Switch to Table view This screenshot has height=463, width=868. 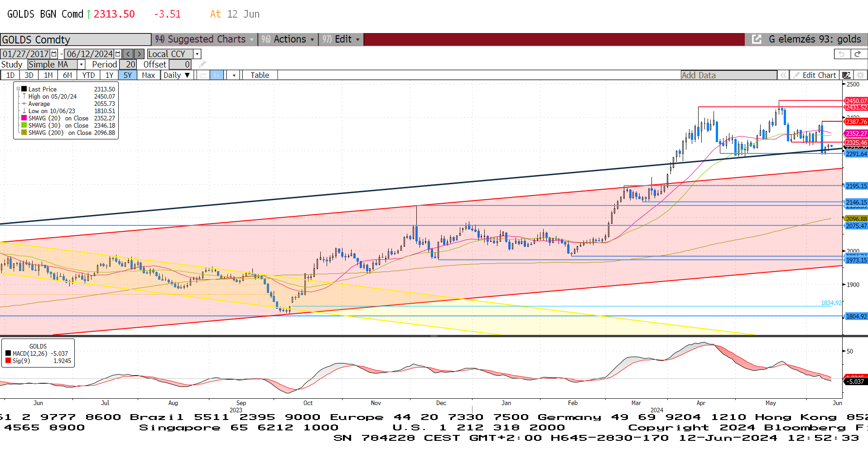click(x=260, y=75)
